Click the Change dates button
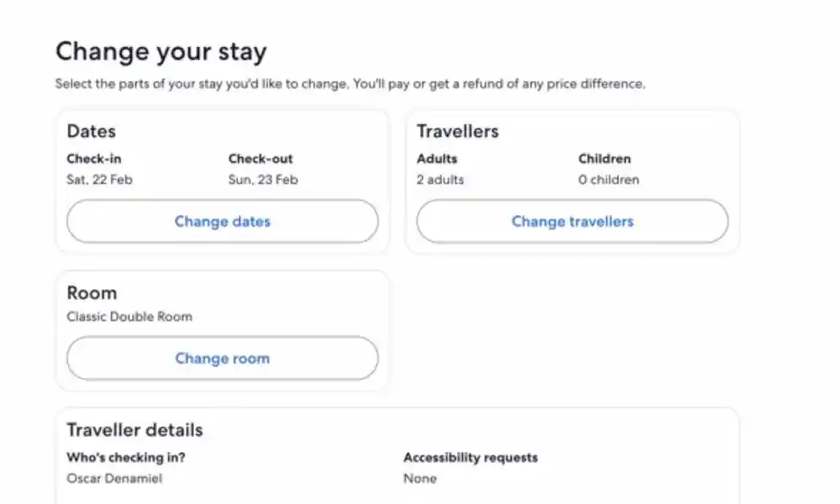The width and height of the screenshot is (840, 504). pyautogui.click(x=223, y=222)
